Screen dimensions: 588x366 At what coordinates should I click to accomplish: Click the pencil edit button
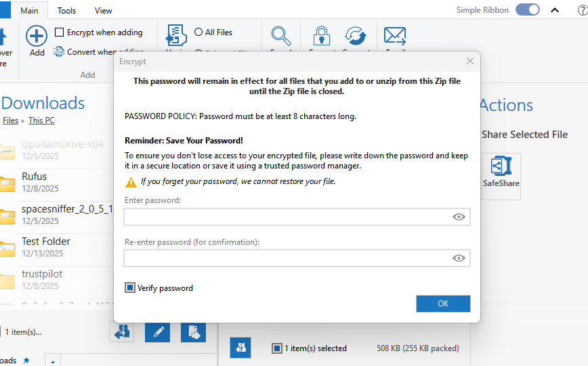pos(157,331)
